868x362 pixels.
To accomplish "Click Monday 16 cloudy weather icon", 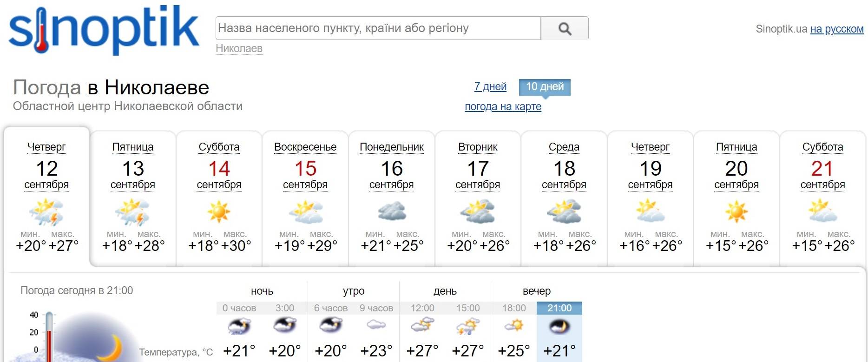I will [x=392, y=212].
